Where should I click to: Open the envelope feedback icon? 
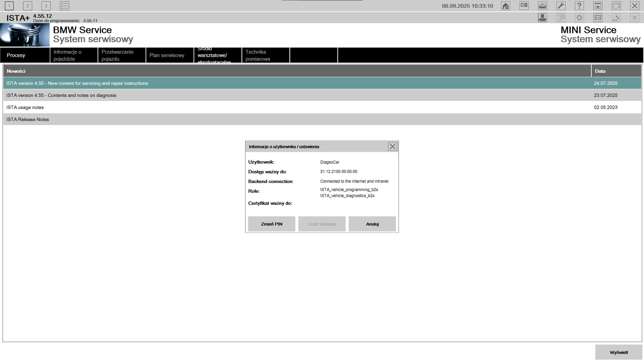(598, 18)
